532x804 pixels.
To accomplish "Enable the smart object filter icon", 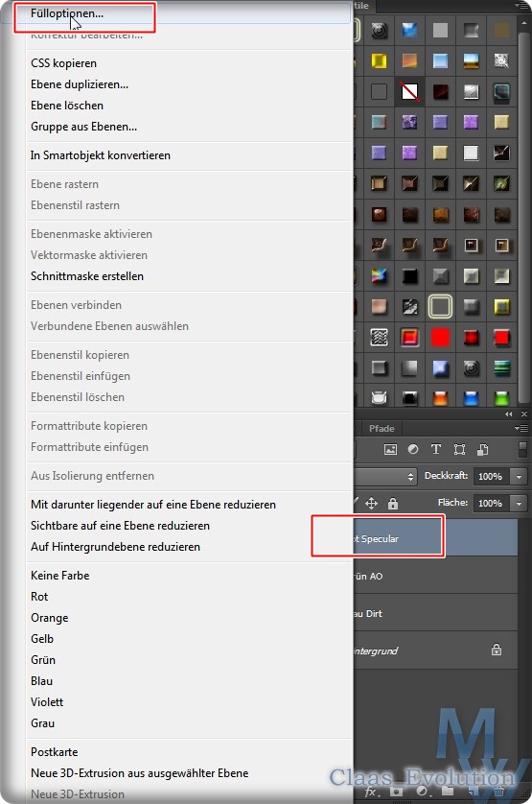I will coord(482,450).
